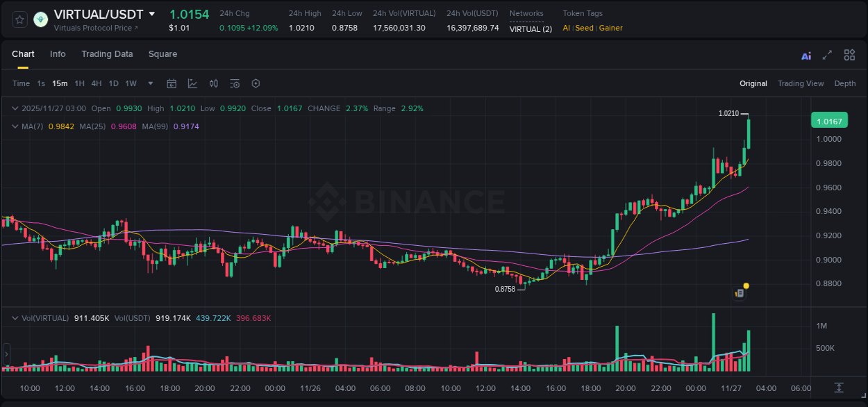Open the indicator list settings icon

point(234,83)
